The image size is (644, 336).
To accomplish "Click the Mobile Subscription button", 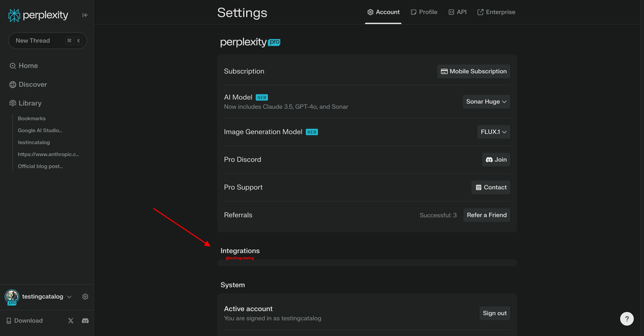I will click(473, 72).
